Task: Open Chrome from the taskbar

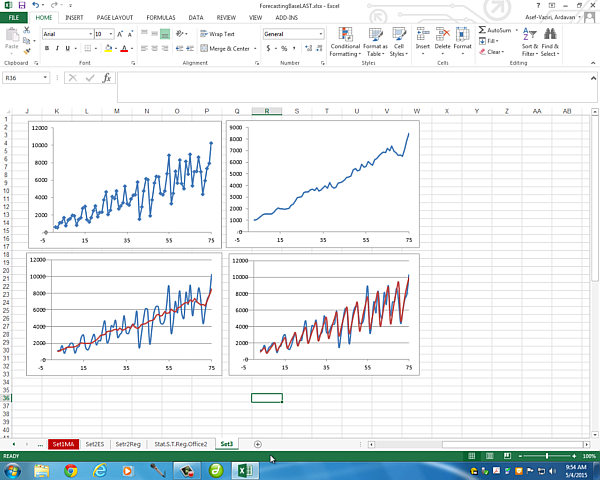Action: (x=70, y=470)
